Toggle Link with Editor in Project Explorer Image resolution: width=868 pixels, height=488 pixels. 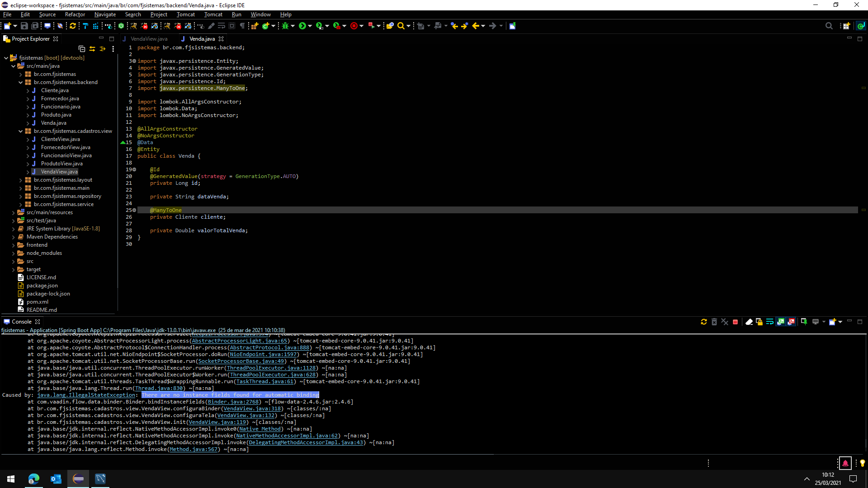(92, 49)
